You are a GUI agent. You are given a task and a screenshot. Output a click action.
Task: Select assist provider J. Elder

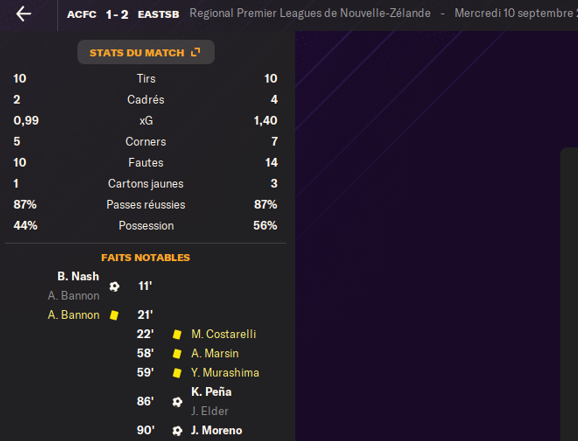click(x=210, y=411)
